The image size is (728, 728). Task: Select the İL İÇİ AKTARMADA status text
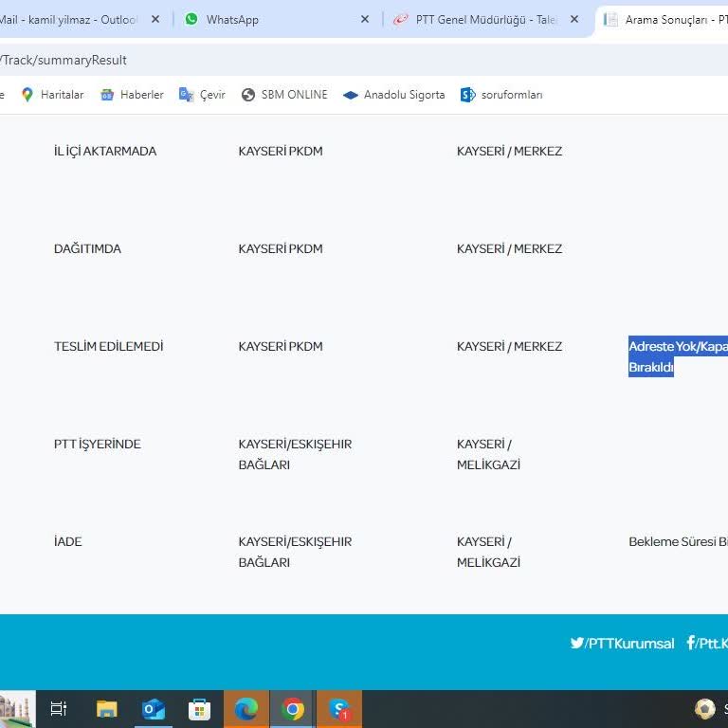(x=105, y=152)
